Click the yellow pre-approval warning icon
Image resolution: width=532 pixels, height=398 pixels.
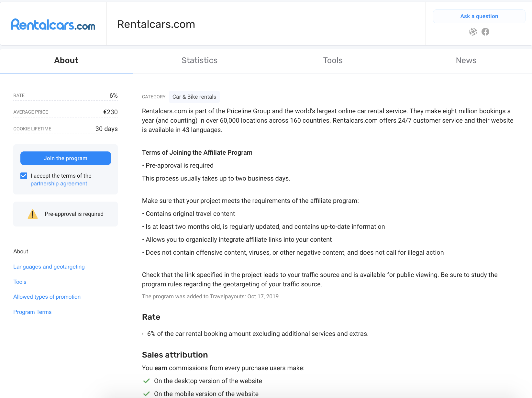coord(33,214)
